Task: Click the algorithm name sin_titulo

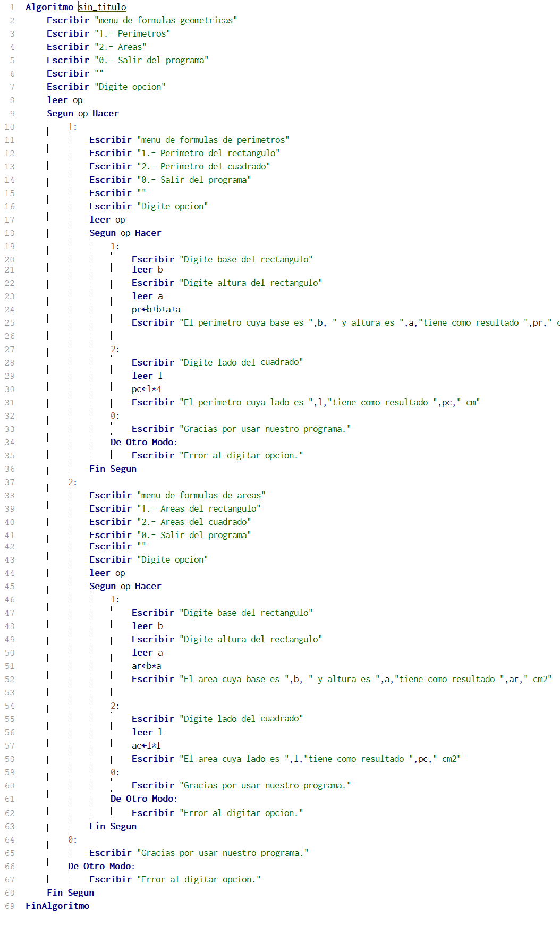Action: click(x=102, y=7)
